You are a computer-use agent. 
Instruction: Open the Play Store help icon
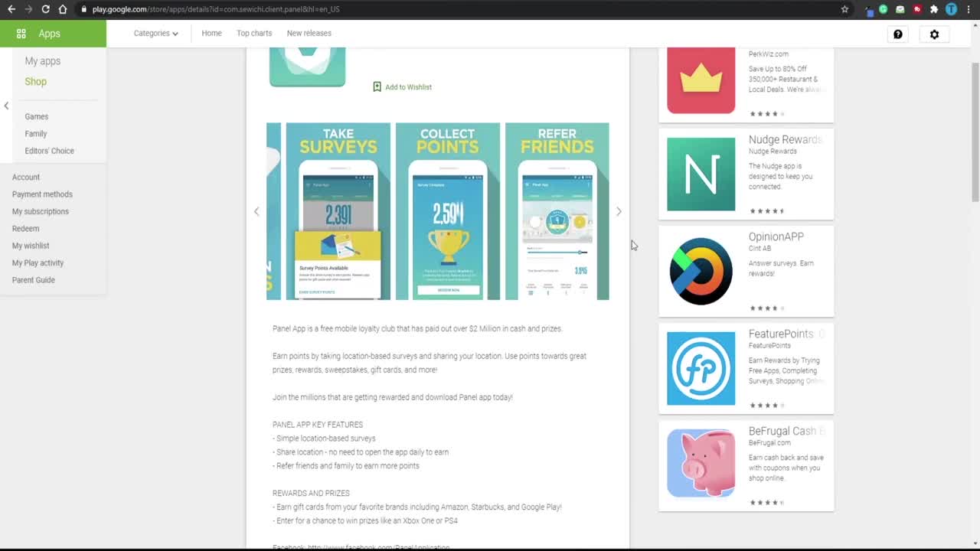click(898, 34)
